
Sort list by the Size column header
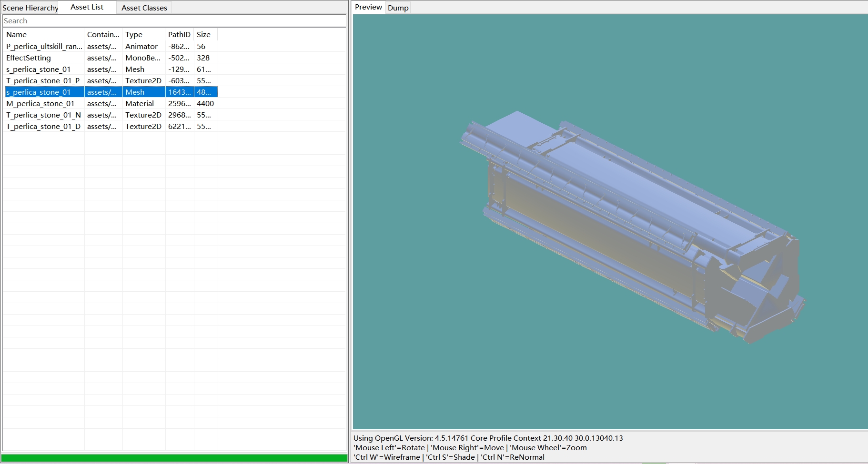click(x=204, y=35)
